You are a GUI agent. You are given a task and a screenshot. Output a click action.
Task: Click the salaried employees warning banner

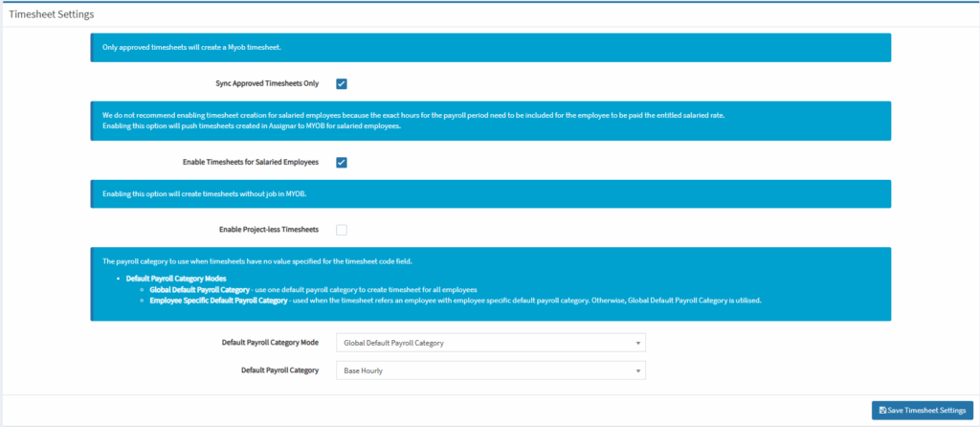[490, 121]
